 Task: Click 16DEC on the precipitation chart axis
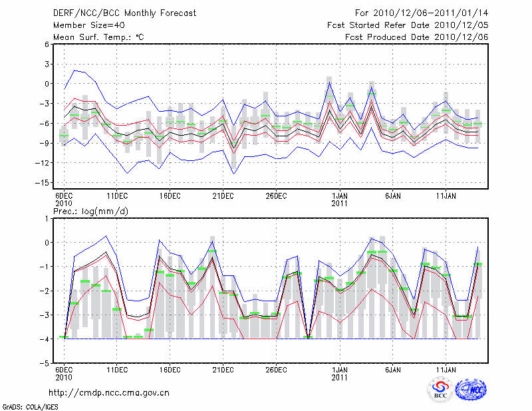[170, 370]
